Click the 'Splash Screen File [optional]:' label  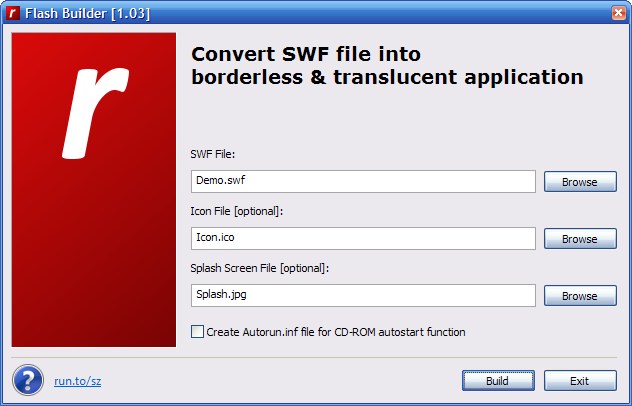[260, 268]
